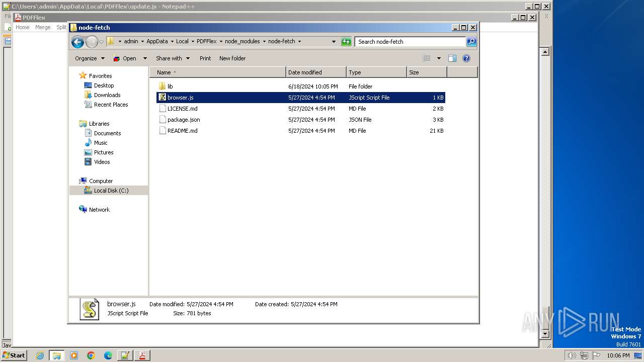This screenshot has width=644, height=362.
Task: Click Notepad++ vertical scrollbar up arrow
Action: [x=545, y=51]
